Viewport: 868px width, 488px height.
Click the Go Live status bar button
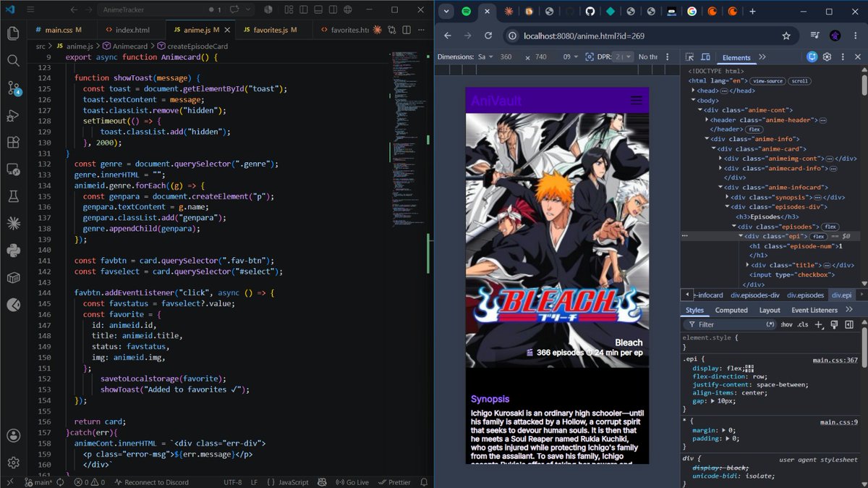pos(352,482)
